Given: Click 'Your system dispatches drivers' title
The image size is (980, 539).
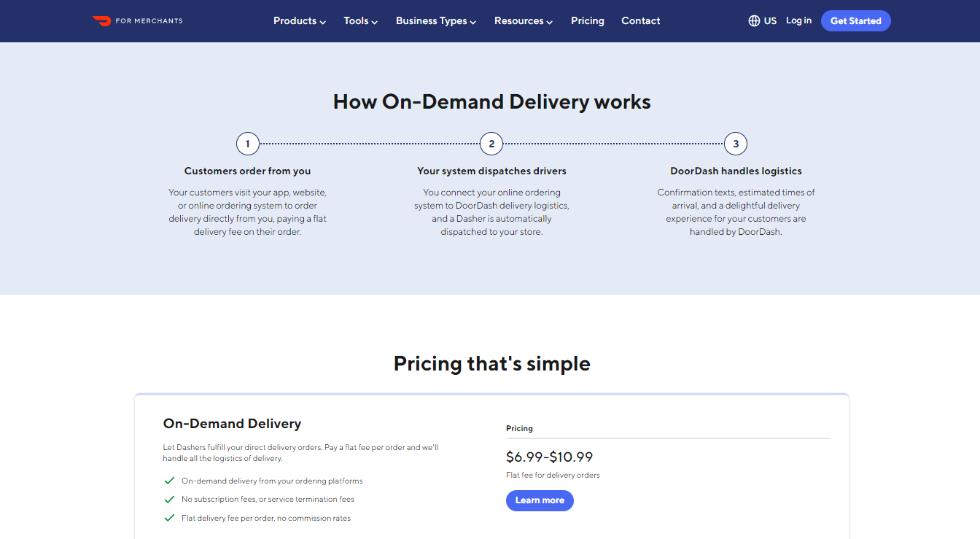Looking at the screenshot, I should coord(491,171).
